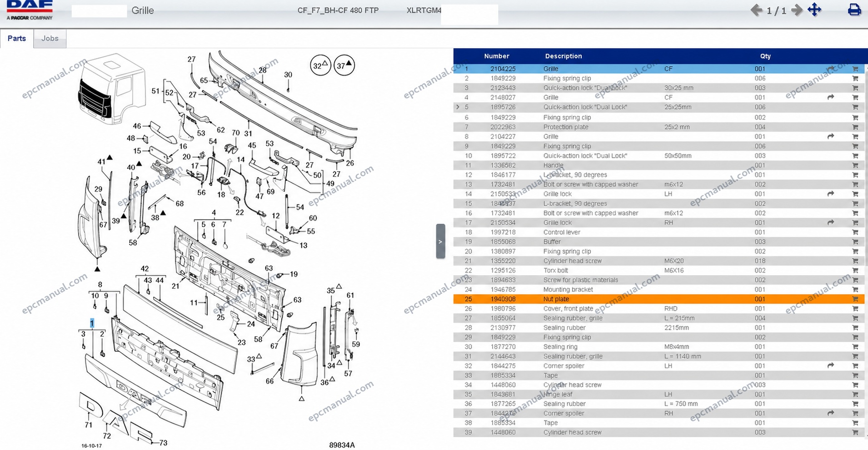Open the Jobs tab
Viewport: 868px width, 450px height.
pos(50,39)
